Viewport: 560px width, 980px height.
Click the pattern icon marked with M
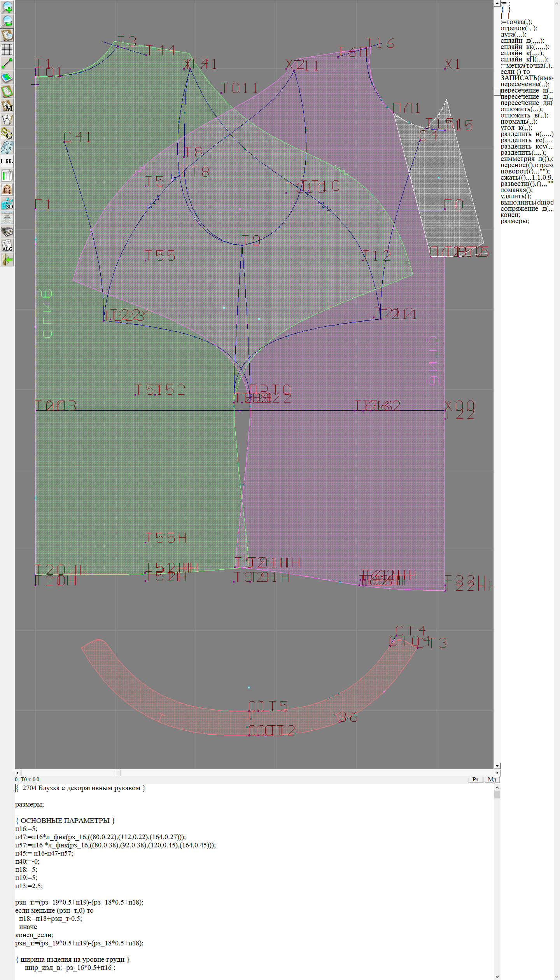(7, 105)
